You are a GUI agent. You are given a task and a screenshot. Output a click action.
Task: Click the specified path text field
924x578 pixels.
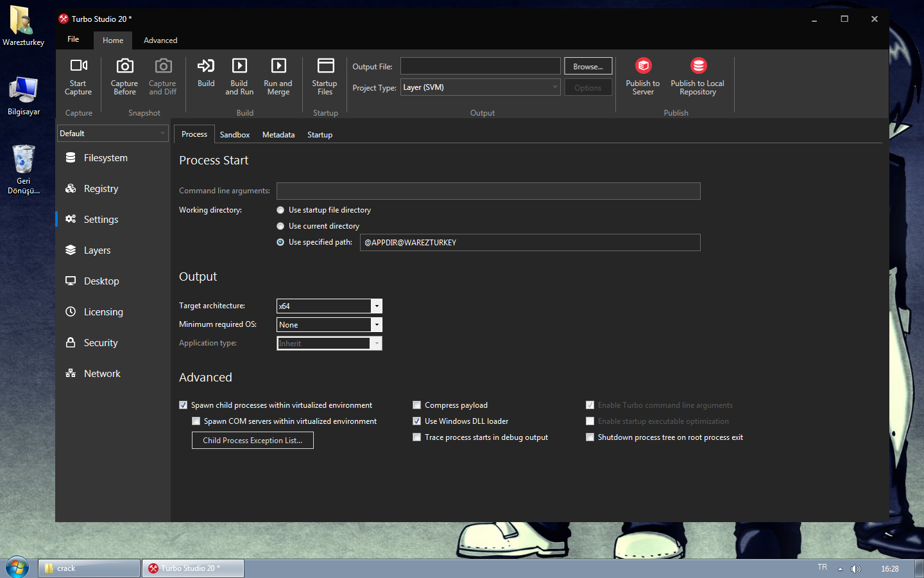click(x=530, y=242)
